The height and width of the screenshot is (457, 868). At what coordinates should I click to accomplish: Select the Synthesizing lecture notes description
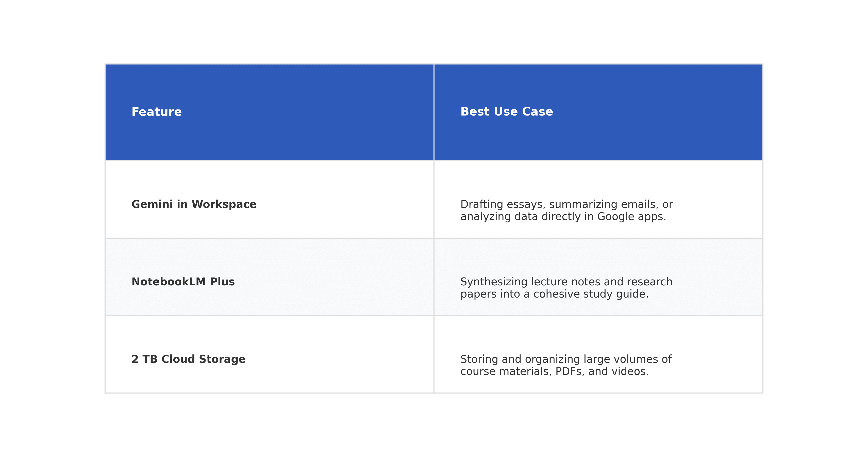pyautogui.click(x=566, y=288)
